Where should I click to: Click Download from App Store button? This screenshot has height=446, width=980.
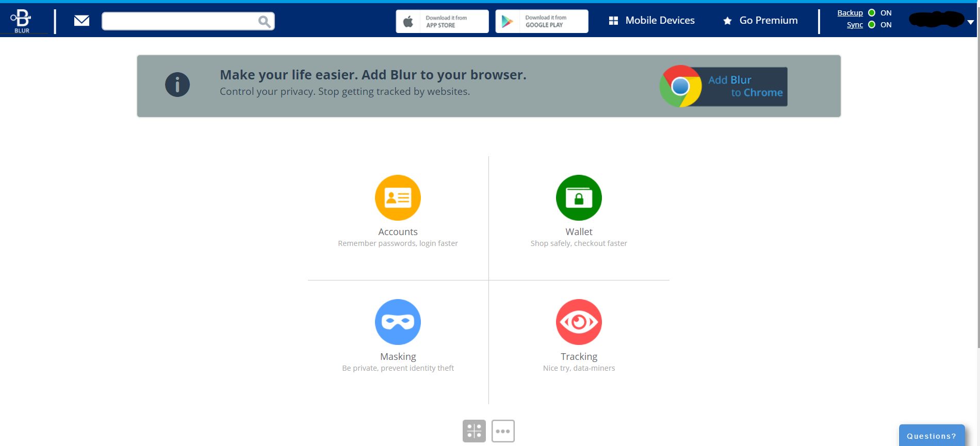click(442, 21)
